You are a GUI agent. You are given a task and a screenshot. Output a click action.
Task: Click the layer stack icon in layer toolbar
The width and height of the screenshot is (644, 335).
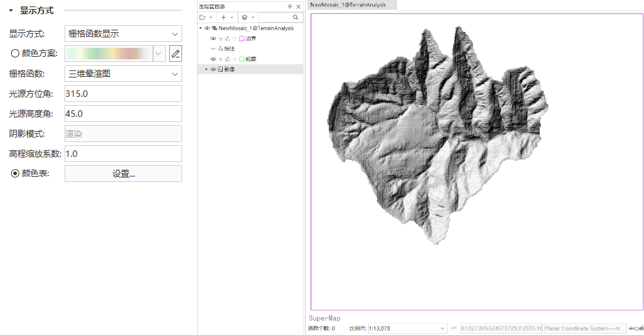point(244,17)
